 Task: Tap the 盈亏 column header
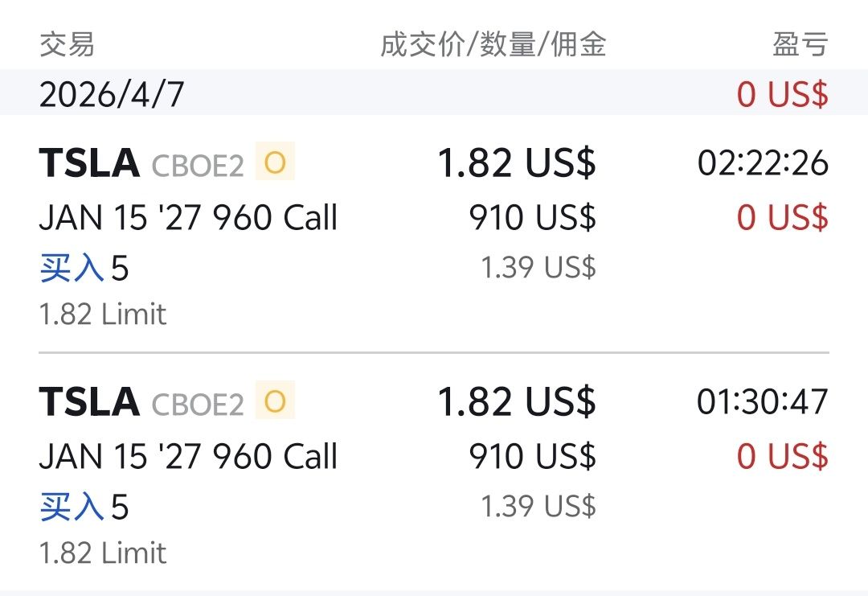800,45
